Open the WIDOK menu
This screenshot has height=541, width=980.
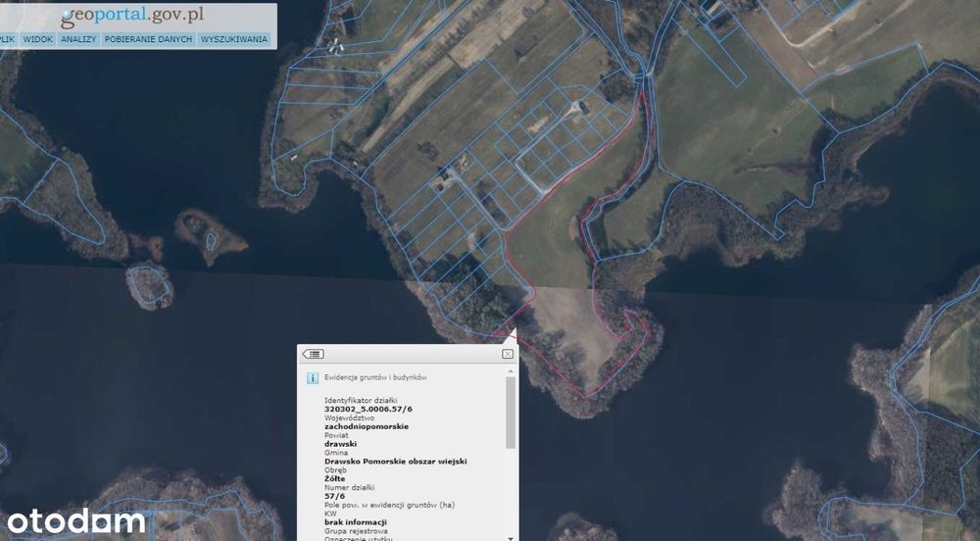point(37,39)
